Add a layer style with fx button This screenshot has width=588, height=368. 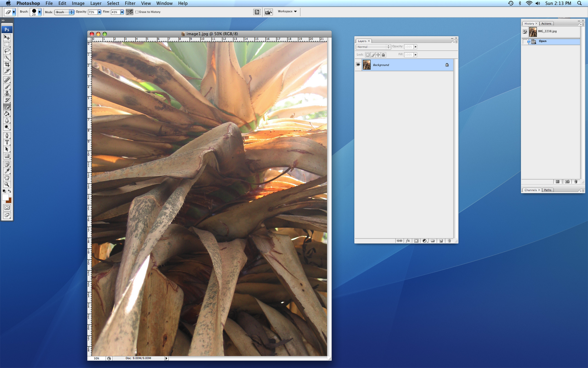(x=408, y=241)
